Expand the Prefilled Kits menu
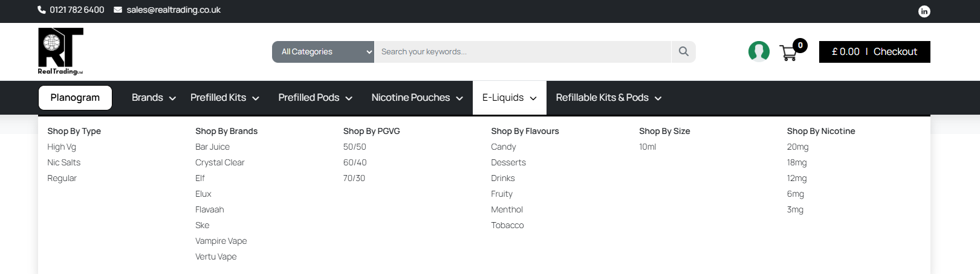Viewport: 980px width, 274px height. pos(224,98)
